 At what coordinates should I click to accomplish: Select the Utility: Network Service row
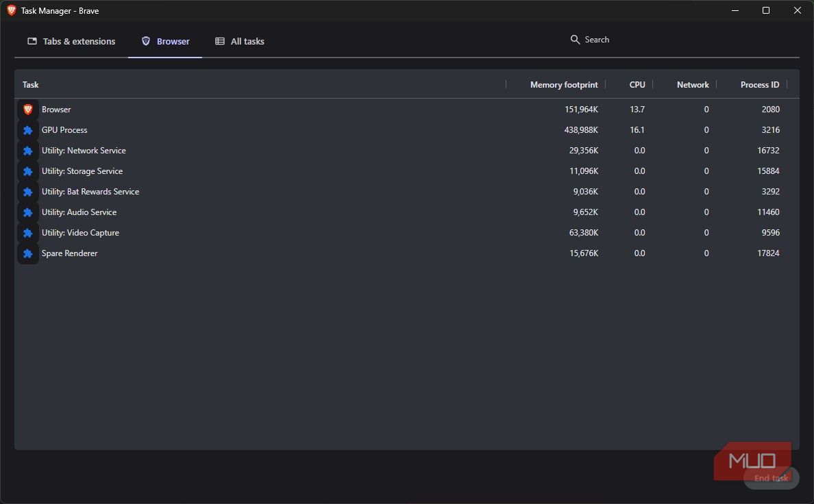[x=407, y=151]
